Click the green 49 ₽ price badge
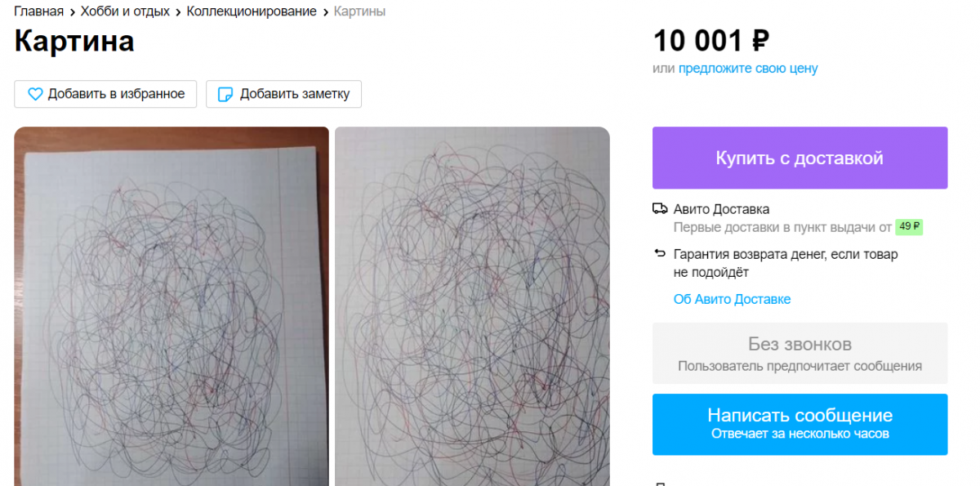Screen dimensions: 980x486 pos(909,227)
